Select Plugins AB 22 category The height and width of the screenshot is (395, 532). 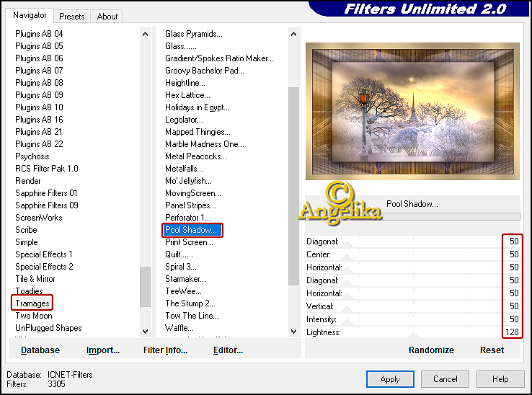pyautogui.click(x=39, y=144)
